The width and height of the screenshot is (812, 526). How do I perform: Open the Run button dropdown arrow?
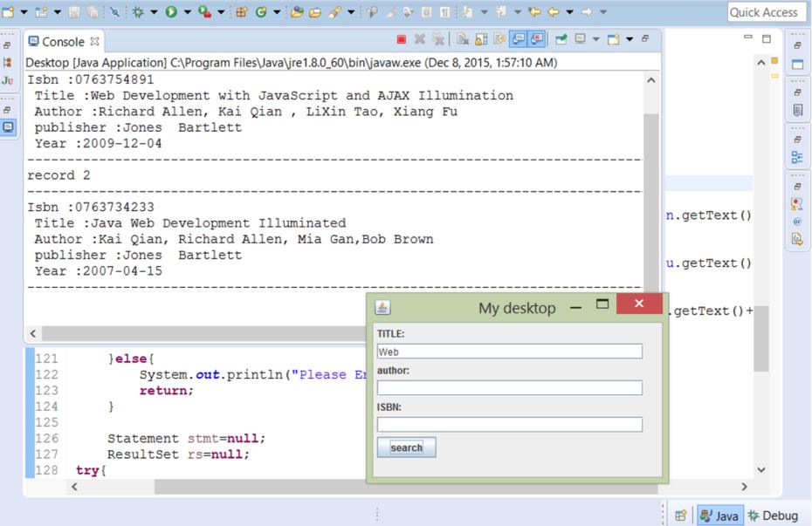pos(187,12)
